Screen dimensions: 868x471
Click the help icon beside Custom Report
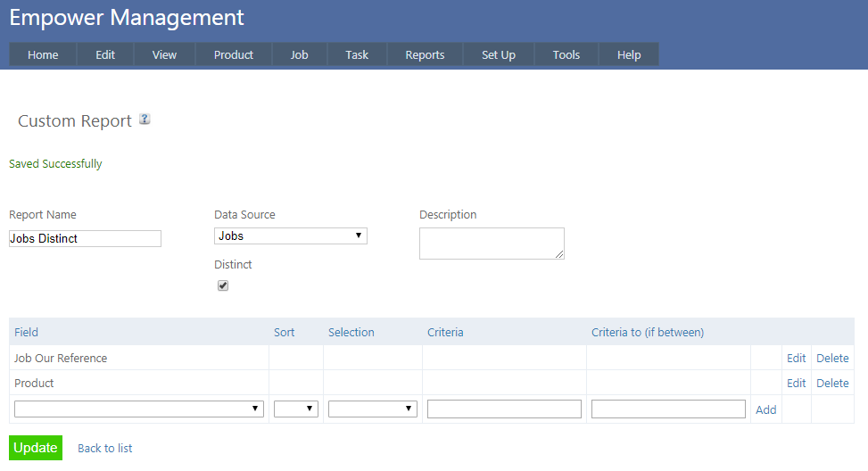click(x=145, y=120)
